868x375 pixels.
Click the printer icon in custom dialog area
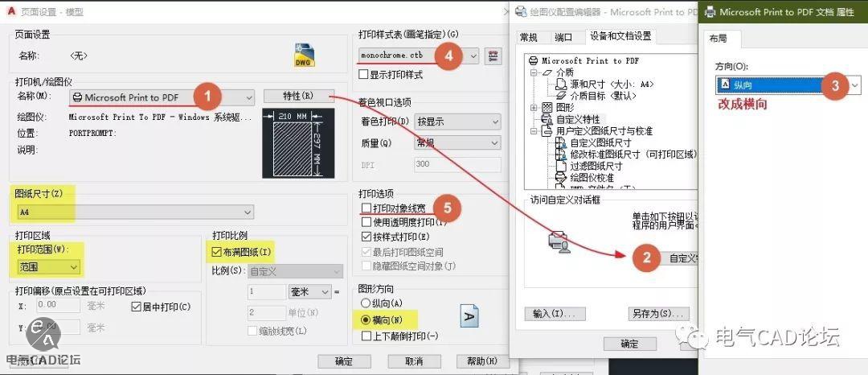pos(559,239)
